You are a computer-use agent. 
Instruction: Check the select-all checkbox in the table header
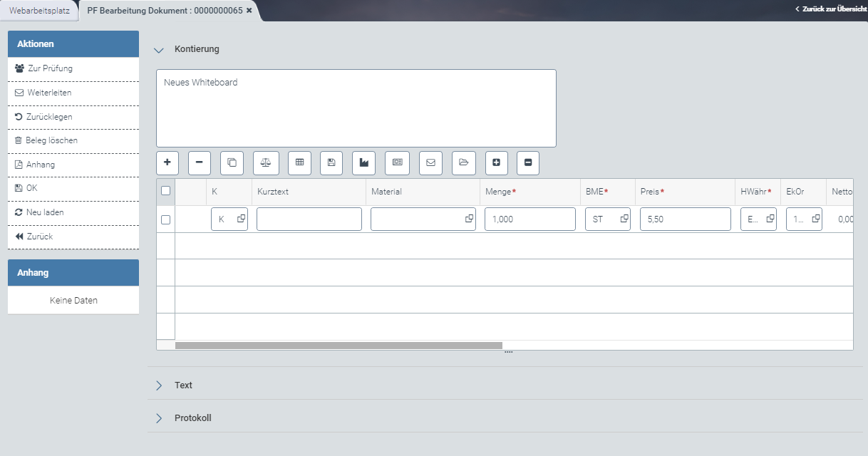[x=165, y=191]
